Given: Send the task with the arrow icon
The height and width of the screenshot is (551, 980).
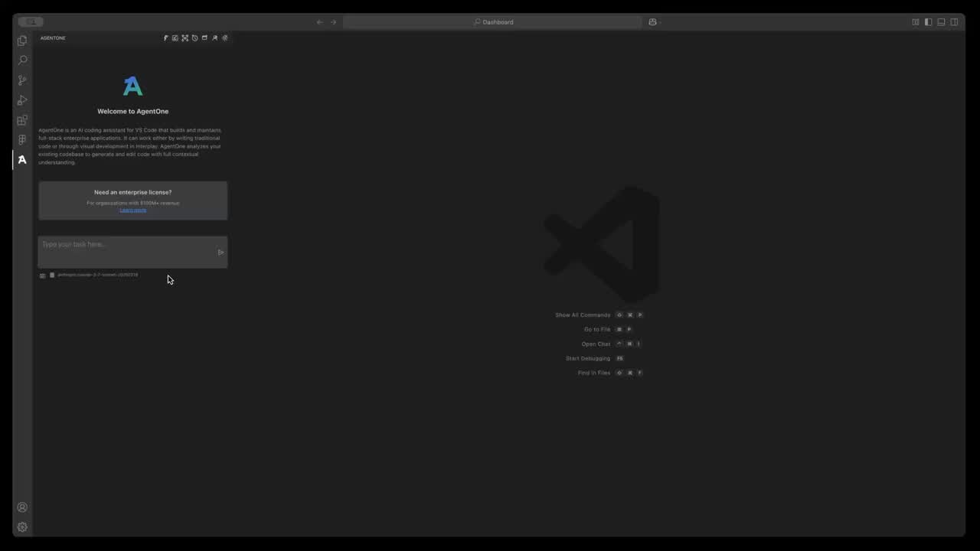Looking at the screenshot, I should [x=220, y=253].
